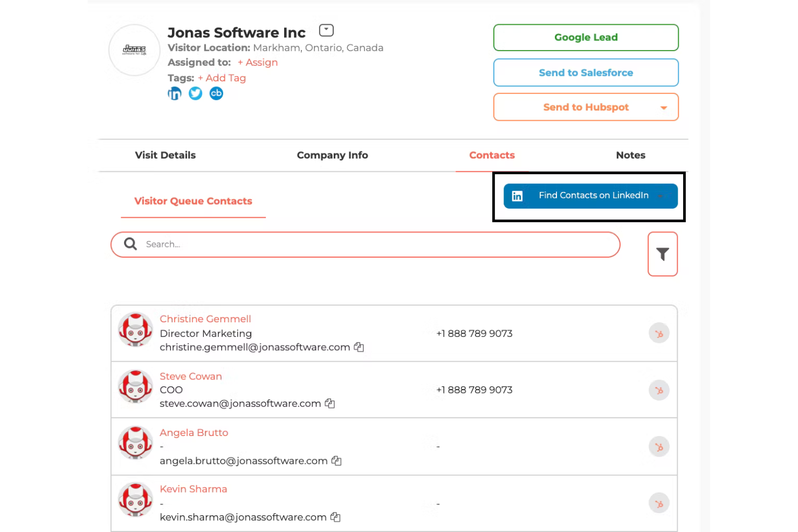Click the Director Marketing job title
Image resolution: width=798 pixels, height=532 pixels.
click(206, 334)
